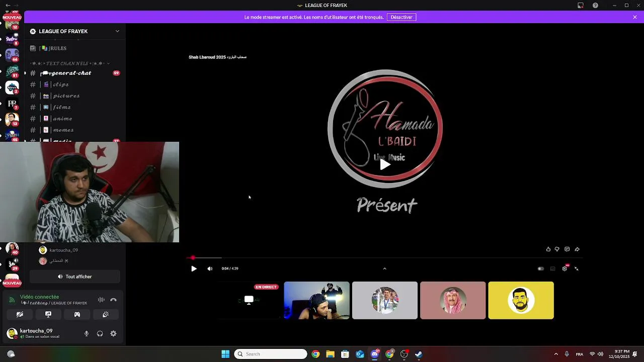The image size is (644, 362).
Task: Select the webcam tile of the man in a cap
Action: pyautogui.click(x=316, y=300)
